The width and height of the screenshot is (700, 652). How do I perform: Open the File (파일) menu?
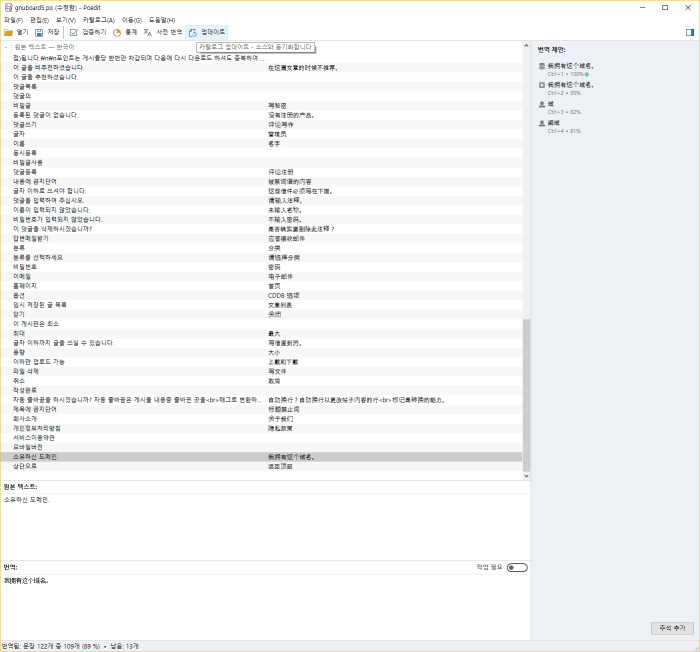coord(12,19)
